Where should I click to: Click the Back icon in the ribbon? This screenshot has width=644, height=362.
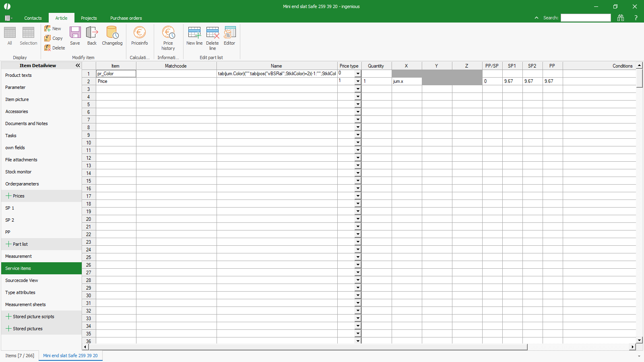click(92, 35)
